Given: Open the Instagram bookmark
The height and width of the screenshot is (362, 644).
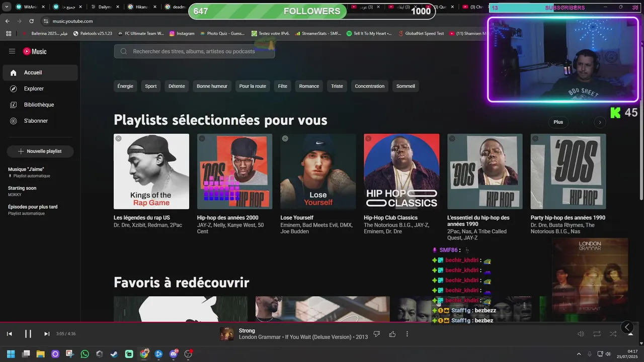Looking at the screenshot, I should pyautogui.click(x=182, y=33).
